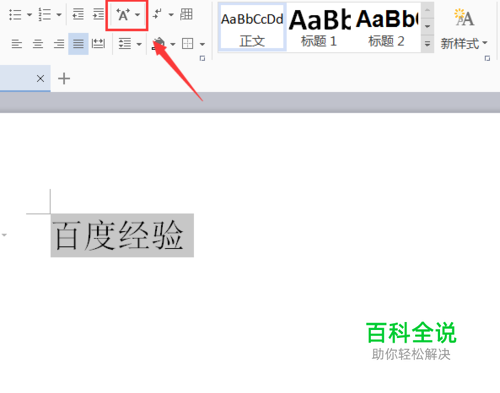Open styles pane dialog launcher
Screen dimensions: 500x393
coord(487,58)
